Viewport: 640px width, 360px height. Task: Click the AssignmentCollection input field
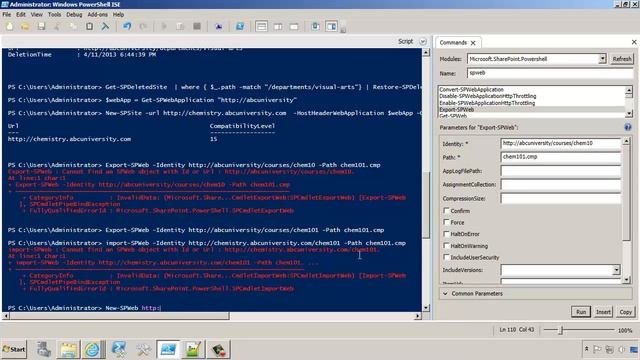tap(560, 184)
